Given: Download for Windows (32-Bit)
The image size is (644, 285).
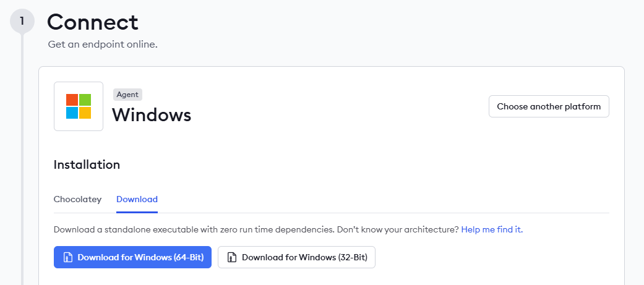Looking at the screenshot, I should point(296,257).
